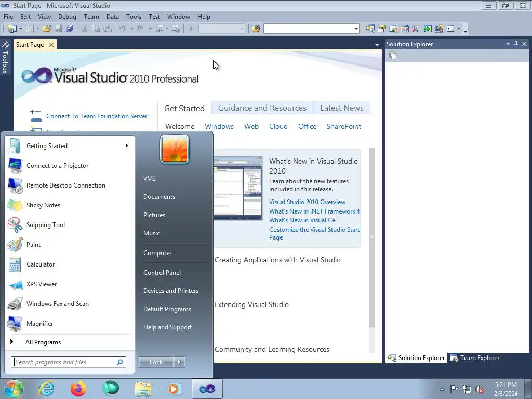This screenshot has height=399, width=532.
Task: Click the Windows Start orb
Action: click(14, 389)
